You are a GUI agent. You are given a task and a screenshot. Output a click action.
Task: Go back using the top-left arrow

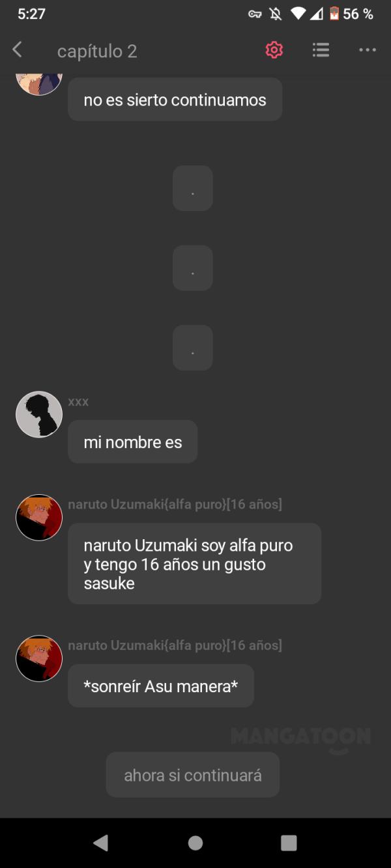point(18,49)
